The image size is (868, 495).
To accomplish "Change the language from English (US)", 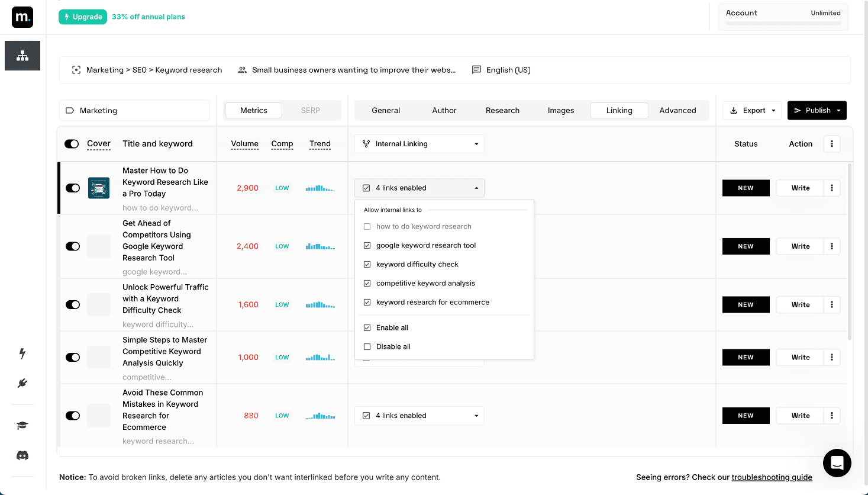I will click(501, 70).
